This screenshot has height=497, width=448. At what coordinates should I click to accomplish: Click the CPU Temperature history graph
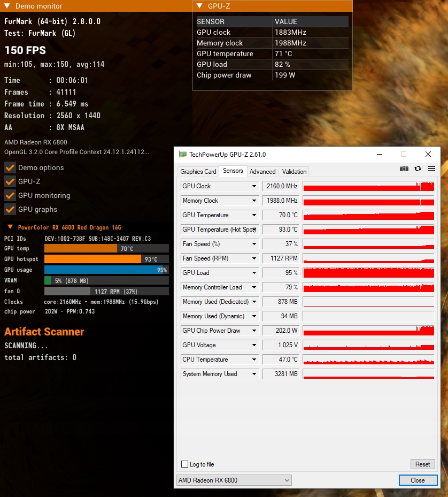point(368,360)
